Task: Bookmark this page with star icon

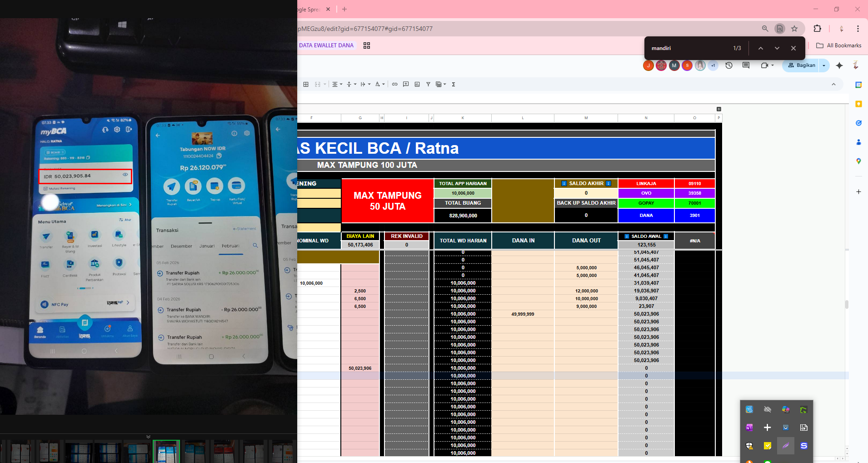Action: coord(794,29)
